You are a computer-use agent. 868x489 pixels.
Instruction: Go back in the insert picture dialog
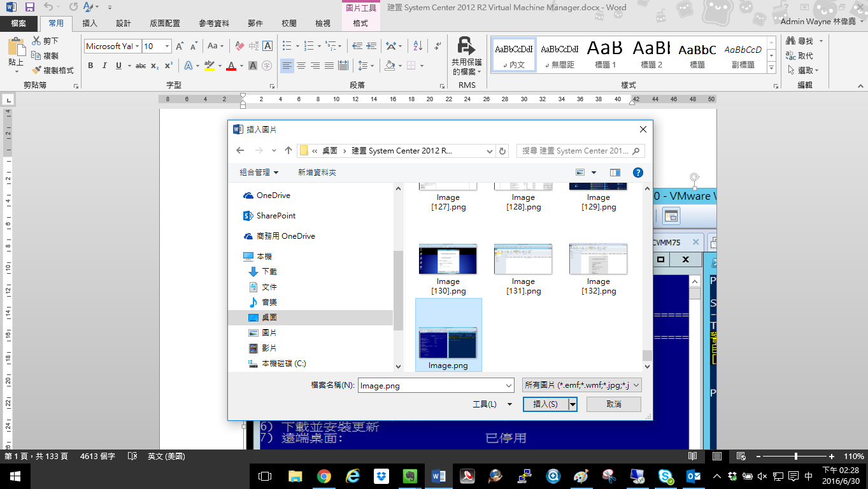[239, 151]
